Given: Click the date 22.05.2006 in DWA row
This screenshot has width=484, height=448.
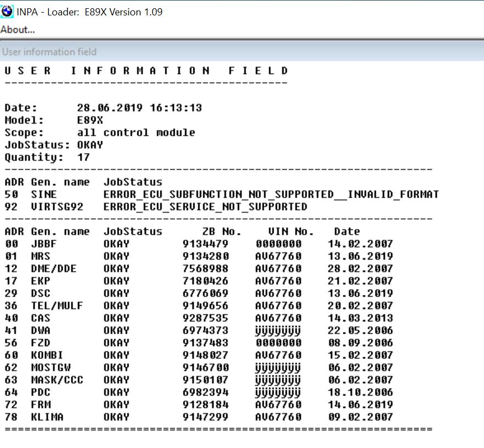Looking at the screenshot, I should 360,330.
